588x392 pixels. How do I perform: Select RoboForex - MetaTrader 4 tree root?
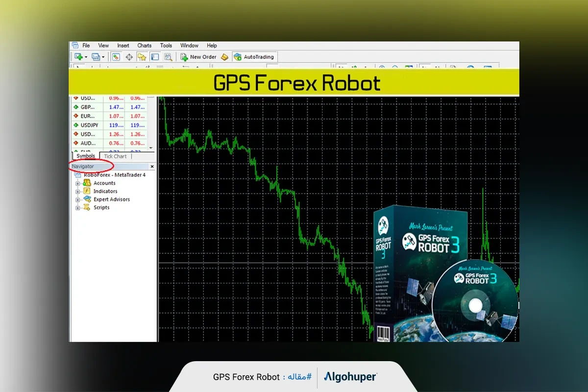click(115, 175)
